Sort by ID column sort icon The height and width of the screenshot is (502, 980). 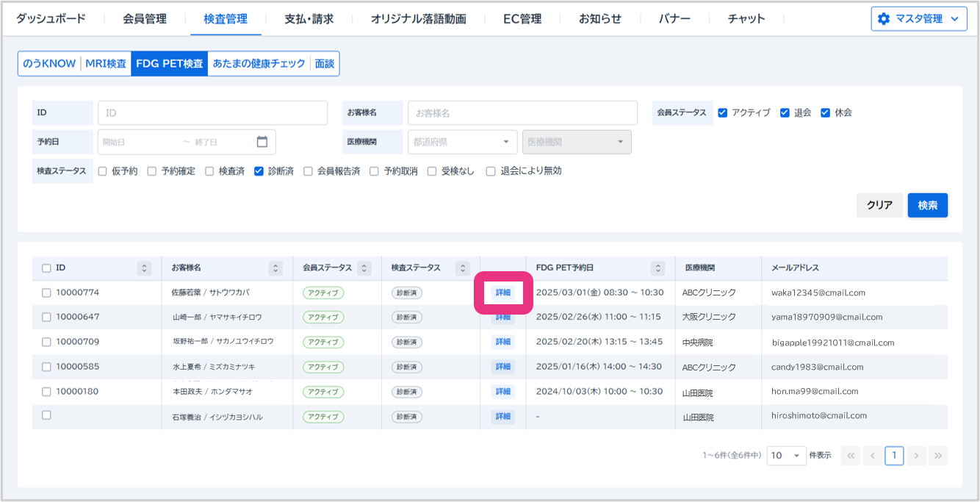[x=145, y=268]
